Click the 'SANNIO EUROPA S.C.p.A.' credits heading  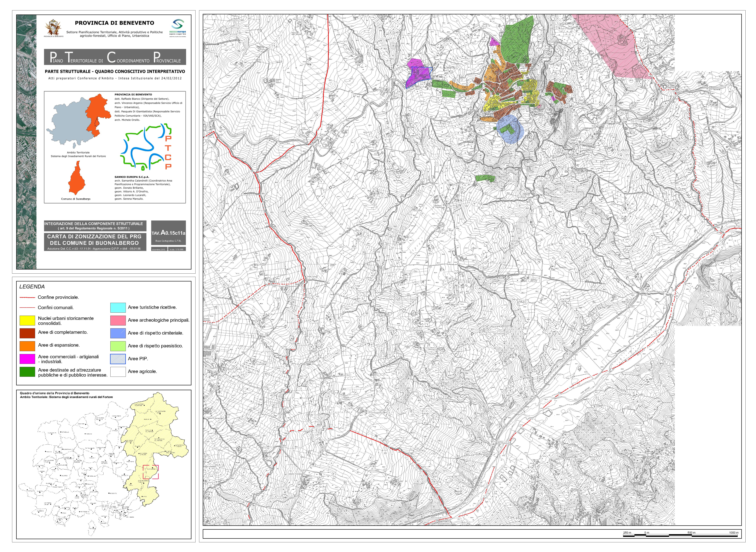click(132, 177)
